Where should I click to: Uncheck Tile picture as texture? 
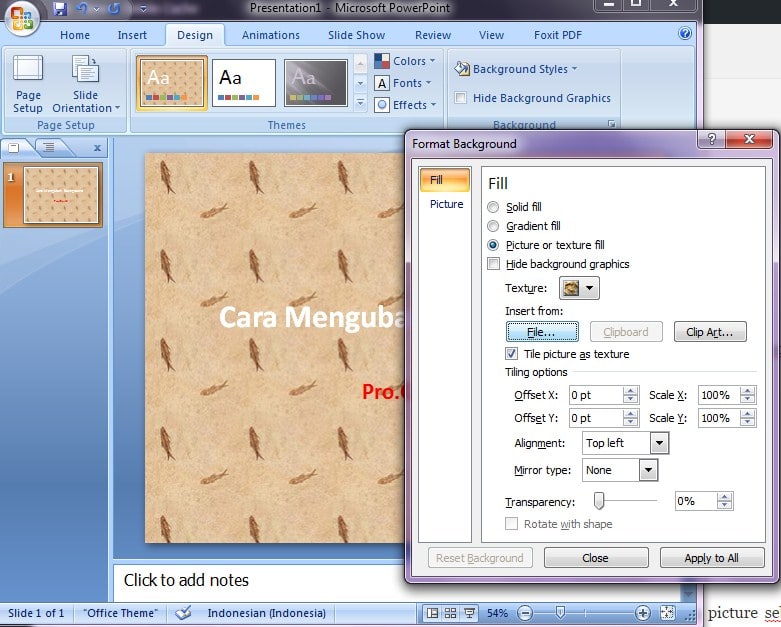(514, 354)
